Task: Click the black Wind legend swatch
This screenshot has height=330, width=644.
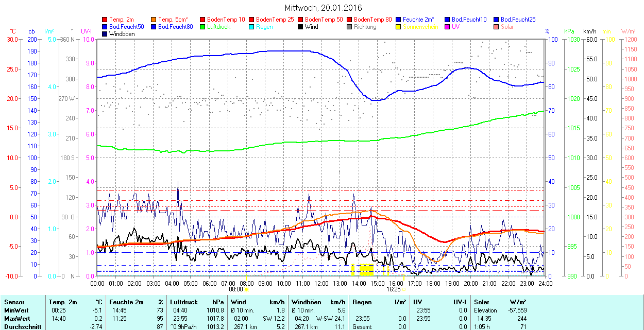Action: pos(300,27)
